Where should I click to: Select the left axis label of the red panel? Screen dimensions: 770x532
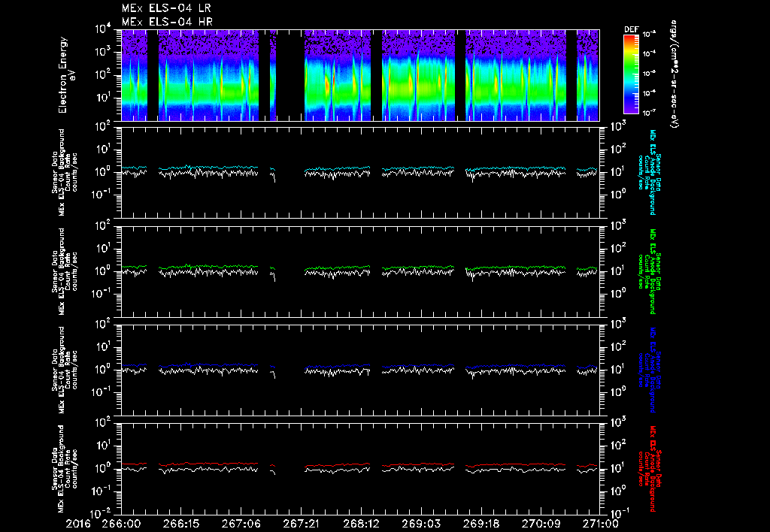tap(65, 469)
